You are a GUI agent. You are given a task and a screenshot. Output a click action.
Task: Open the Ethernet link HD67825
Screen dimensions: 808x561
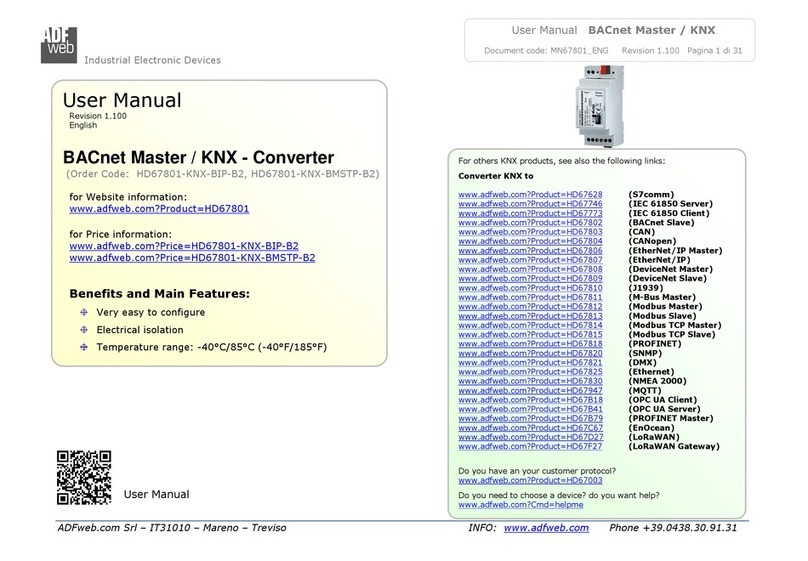[x=530, y=372]
